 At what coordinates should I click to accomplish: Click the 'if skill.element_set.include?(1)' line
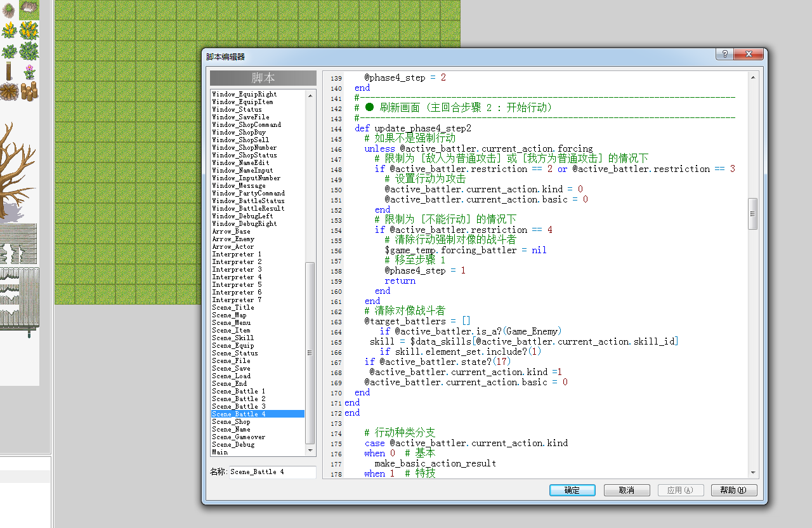pos(461,352)
